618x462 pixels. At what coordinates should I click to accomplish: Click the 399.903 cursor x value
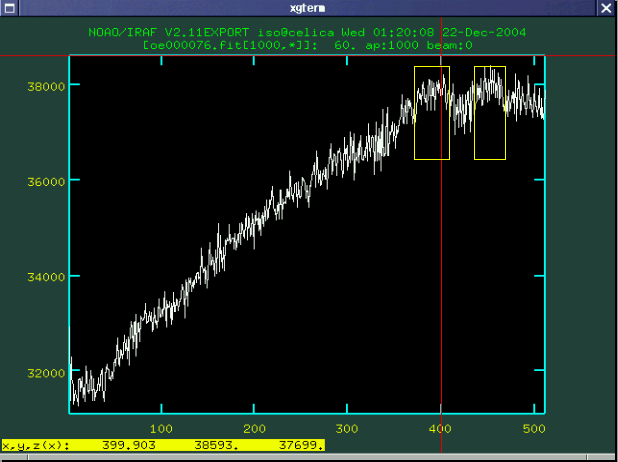pyautogui.click(x=128, y=445)
